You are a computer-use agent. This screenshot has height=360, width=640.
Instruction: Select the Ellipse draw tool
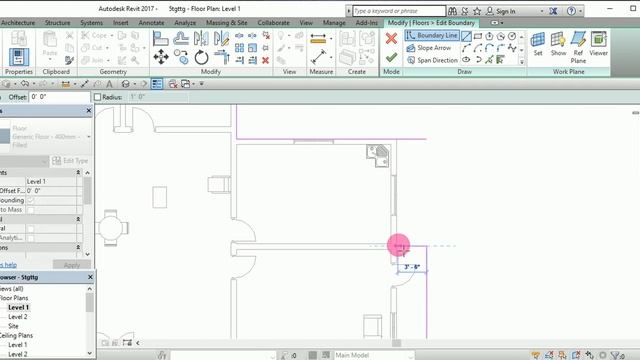pos(466,60)
